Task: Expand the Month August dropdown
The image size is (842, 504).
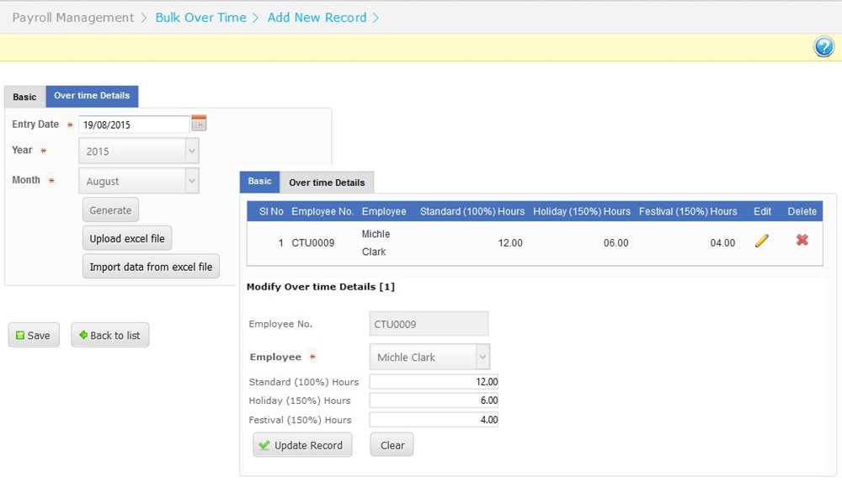Action: pos(192,181)
